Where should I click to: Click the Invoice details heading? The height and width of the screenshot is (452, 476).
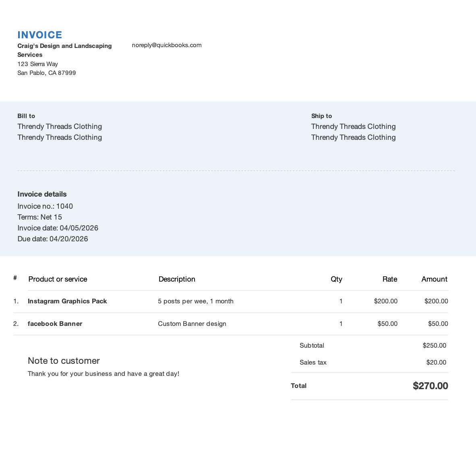[42, 194]
